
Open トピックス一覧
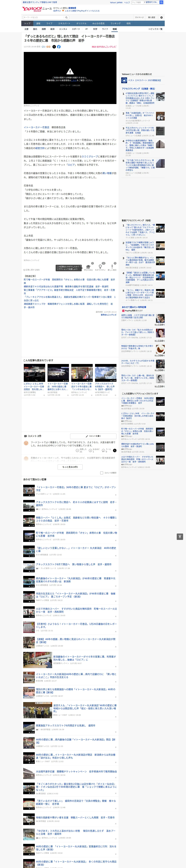pos(155,29)
